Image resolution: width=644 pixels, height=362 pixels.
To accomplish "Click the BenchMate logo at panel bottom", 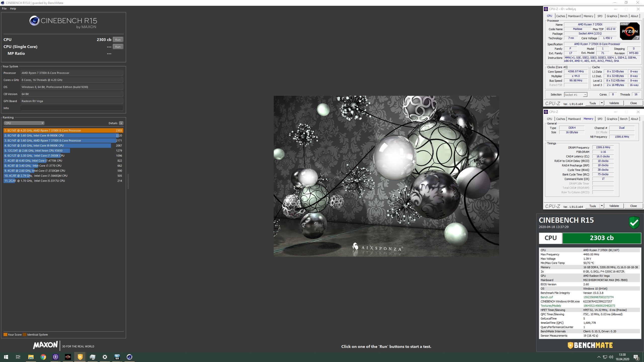I will point(590,345).
